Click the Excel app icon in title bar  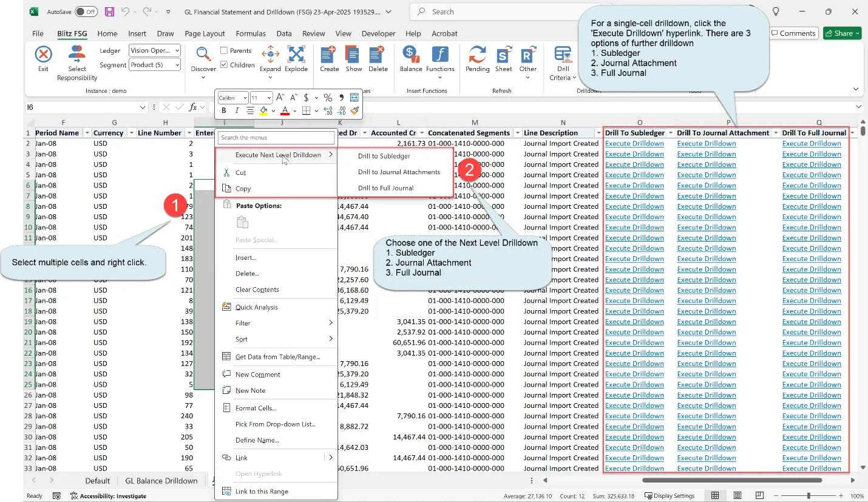coord(35,12)
